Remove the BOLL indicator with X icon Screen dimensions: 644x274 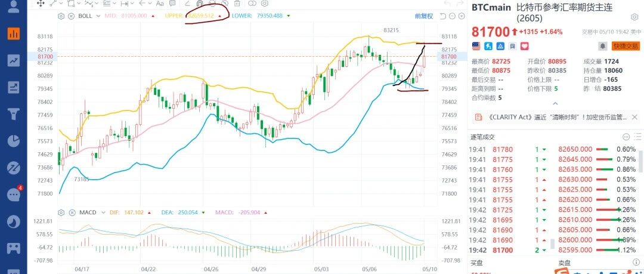pos(71,17)
